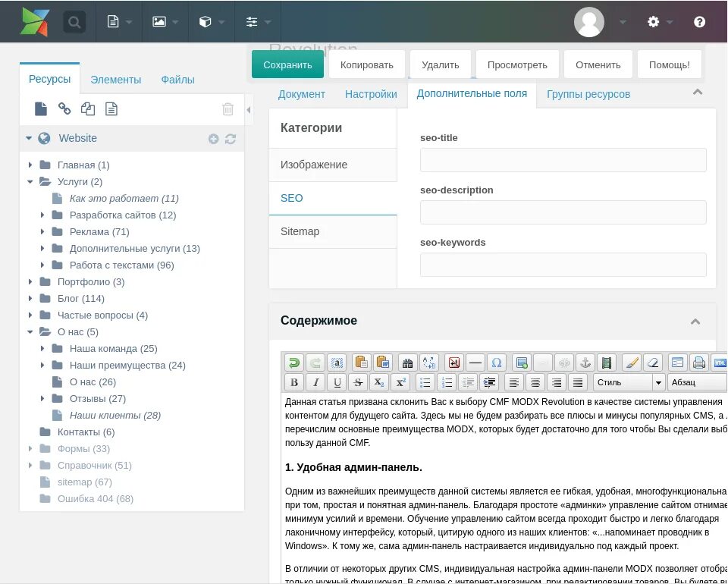The width and height of the screenshot is (728, 584).
Task: Expand the Блог (114) folder
Action: click(x=30, y=299)
